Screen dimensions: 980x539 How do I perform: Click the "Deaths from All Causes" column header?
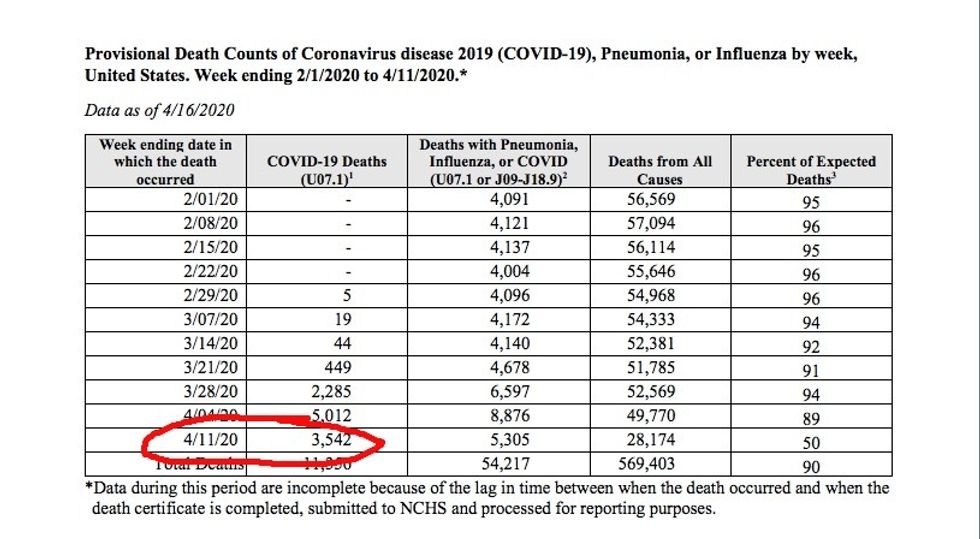[660, 170]
